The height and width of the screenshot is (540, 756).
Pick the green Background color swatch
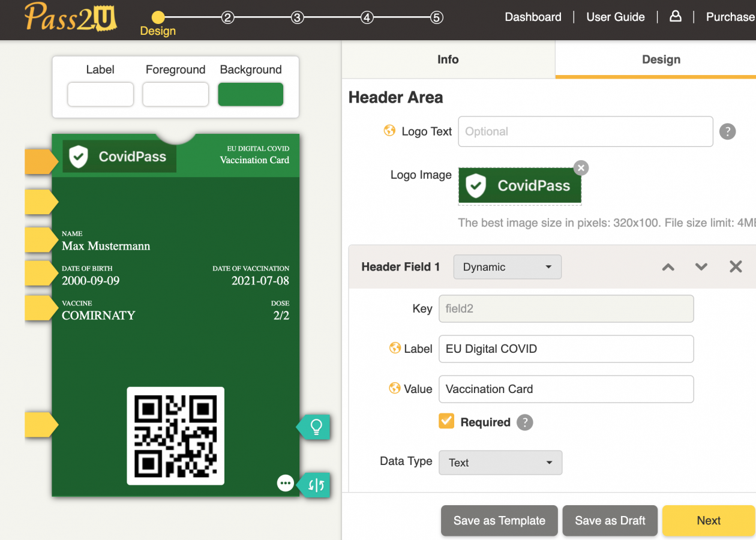pyautogui.click(x=250, y=94)
